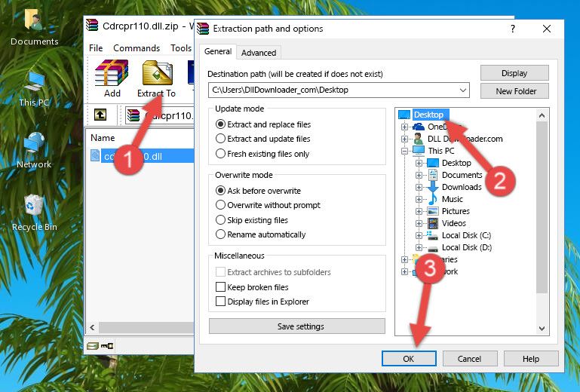Expand the Videos tree node

coord(419,223)
